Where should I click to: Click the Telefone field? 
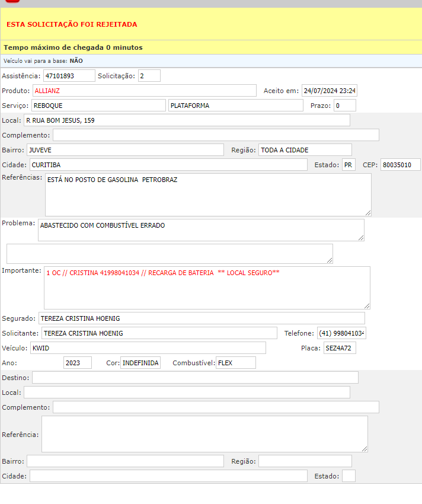341,333
